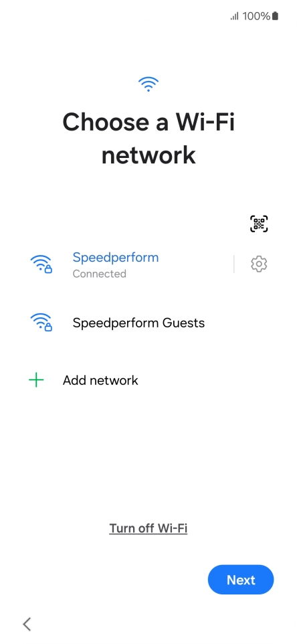Viewport: 297px width, 644px height.
Task: Select the Speedperform network name
Action: [115, 258]
